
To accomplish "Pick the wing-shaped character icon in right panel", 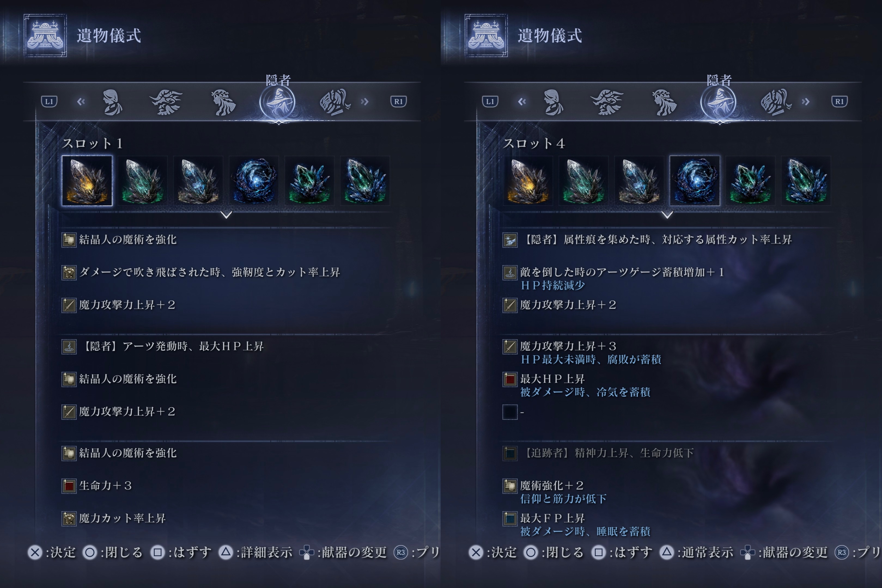I will tap(776, 102).
